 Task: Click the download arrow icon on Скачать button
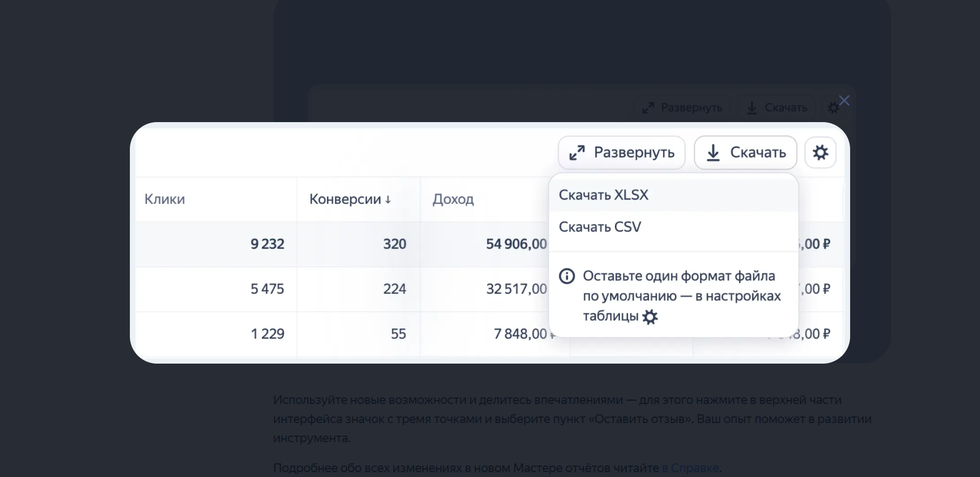[714, 153]
